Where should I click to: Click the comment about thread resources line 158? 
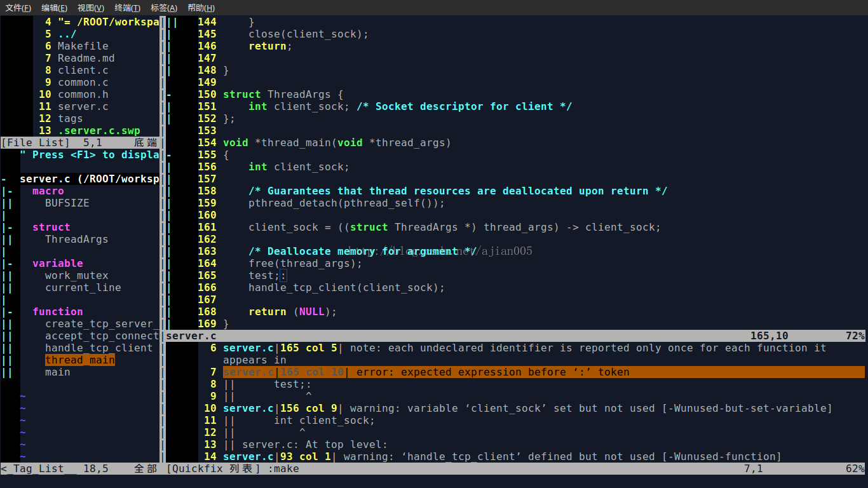point(458,191)
